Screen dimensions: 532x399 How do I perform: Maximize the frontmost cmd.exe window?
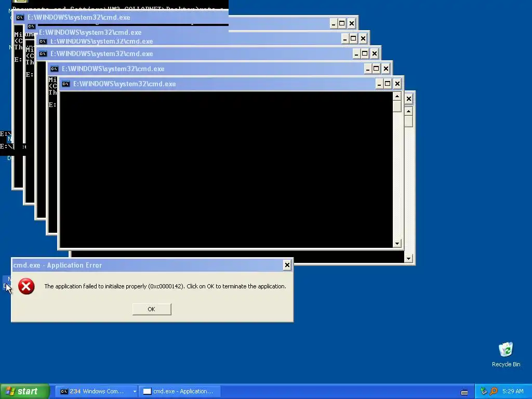(x=388, y=84)
